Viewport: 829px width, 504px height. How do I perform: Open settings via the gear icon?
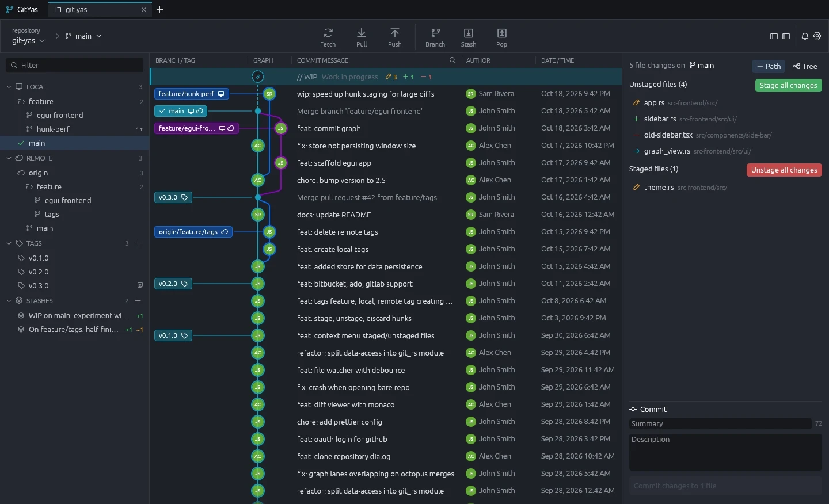point(817,36)
